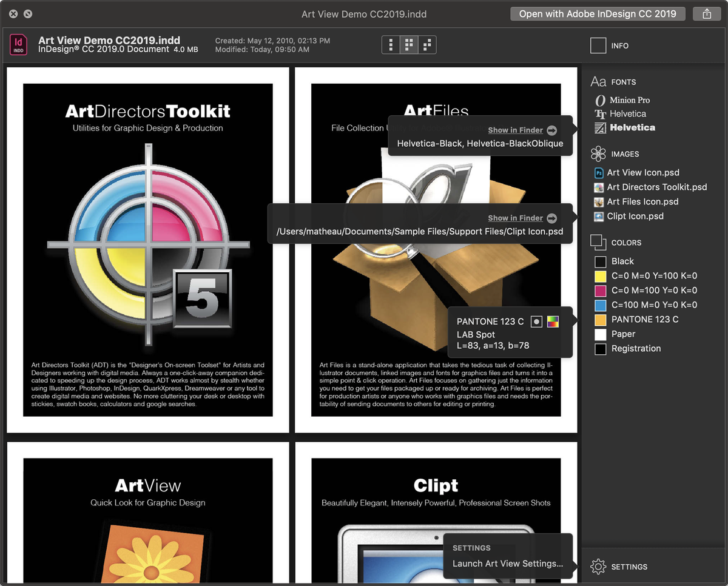Select the compact spread view icon
Viewport: 728px width, 586px height.
[428, 44]
